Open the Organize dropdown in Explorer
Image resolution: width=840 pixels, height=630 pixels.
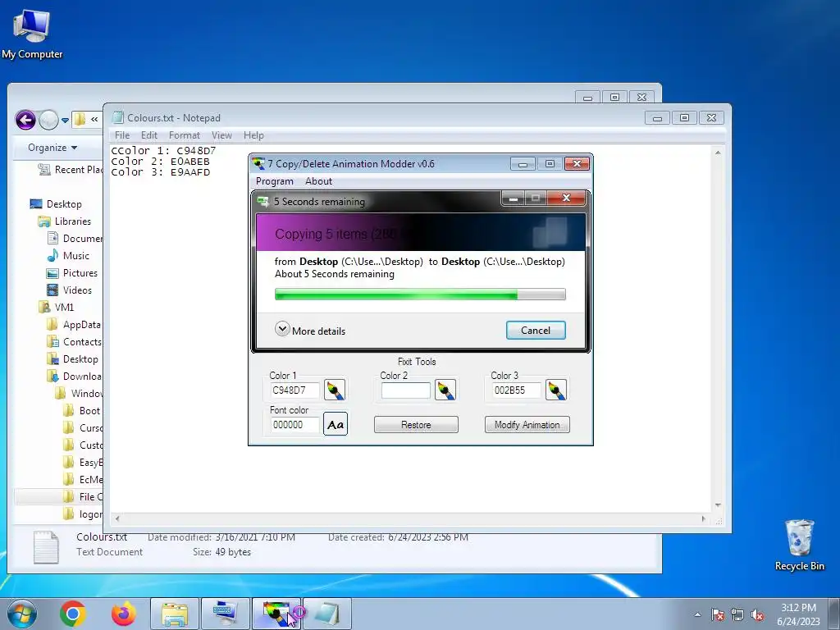[52, 148]
